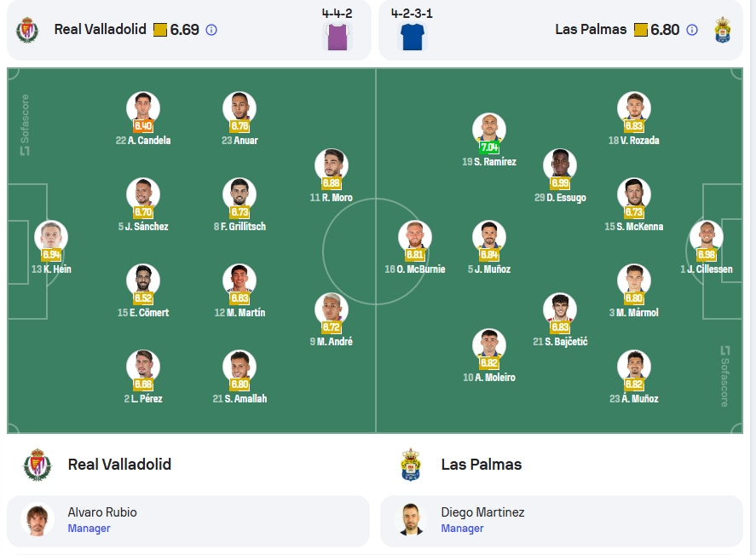The image size is (756, 555).
Task: Select J. Cillessen goalkeeper avatar
Action: pos(707,237)
